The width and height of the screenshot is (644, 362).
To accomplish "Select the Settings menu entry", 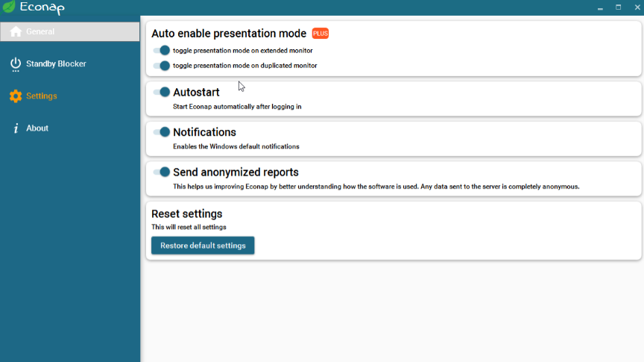I will tap(70, 96).
